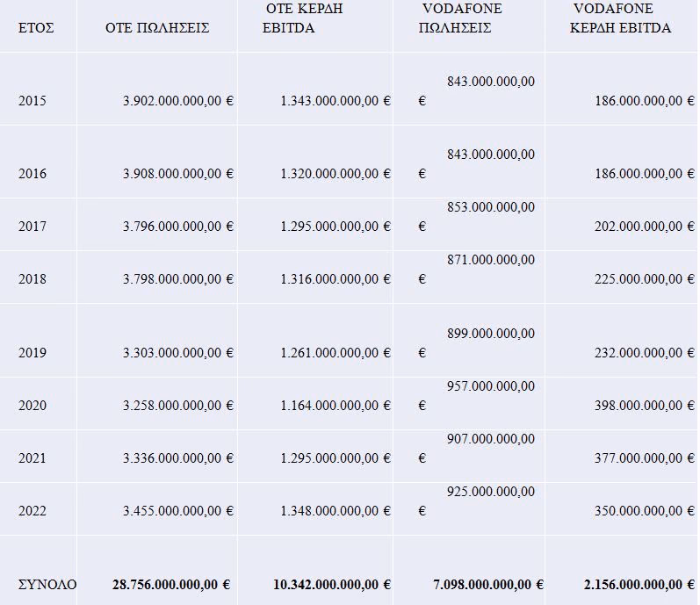Click the ΣΥΝΟΛΟ row label
Image resolution: width=700 pixels, height=605 pixels.
click(x=47, y=585)
